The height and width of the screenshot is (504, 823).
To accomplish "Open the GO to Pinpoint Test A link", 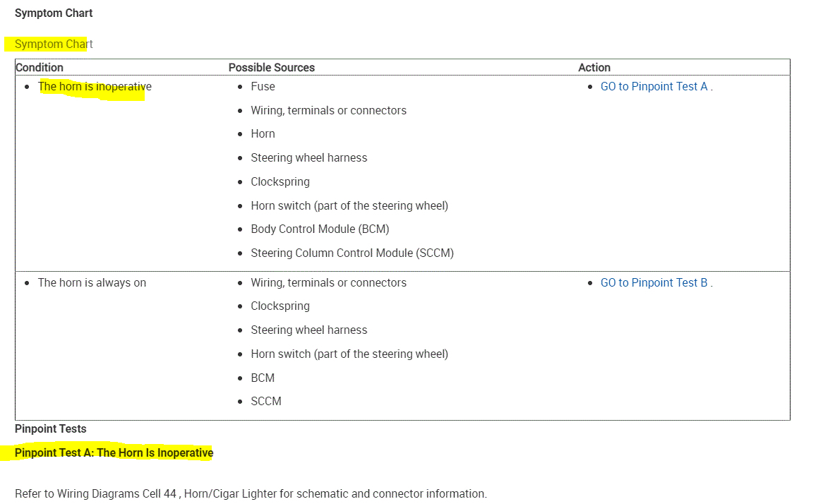I will 654,87.
